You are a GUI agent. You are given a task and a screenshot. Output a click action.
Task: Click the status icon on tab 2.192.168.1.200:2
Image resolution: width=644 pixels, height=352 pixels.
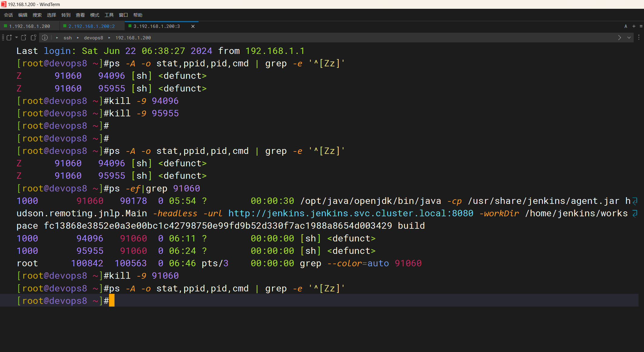(x=65, y=26)
